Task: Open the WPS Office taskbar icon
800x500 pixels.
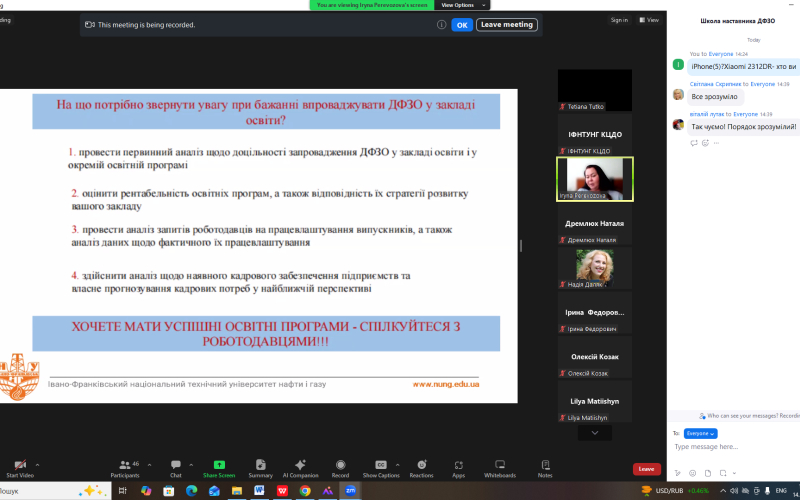Action: click(282, 491)
